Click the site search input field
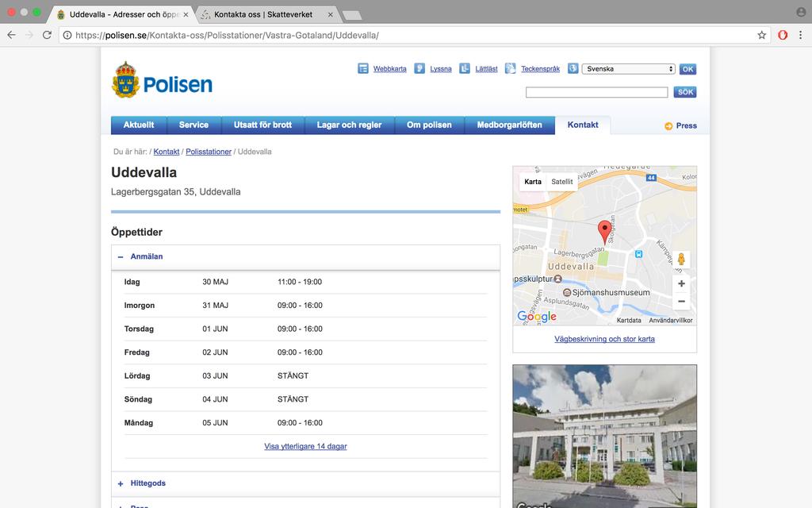The height and width of the screenshot is (508, 812). pyautogui.click(x=596, y=92)
